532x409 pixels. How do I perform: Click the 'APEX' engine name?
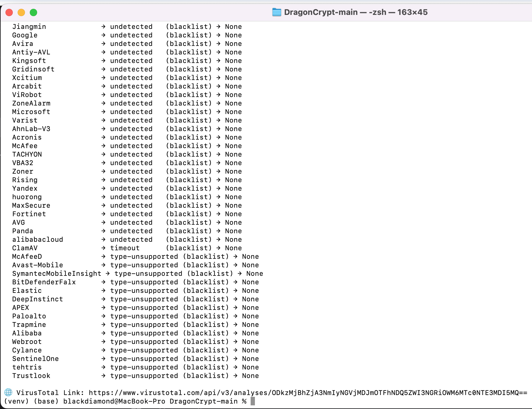point(21,308)
